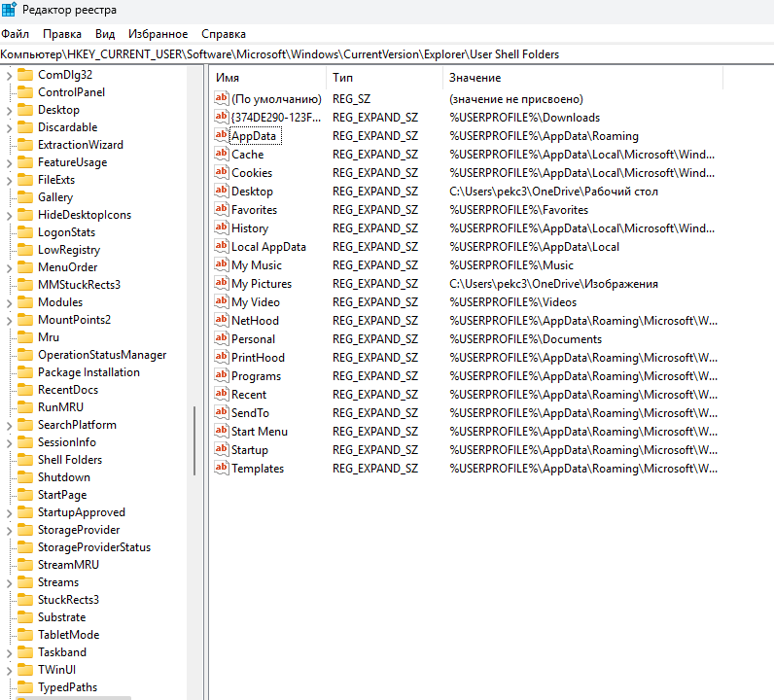Click the My Pictures value icon
774x700 pixels.
[221, 283]
